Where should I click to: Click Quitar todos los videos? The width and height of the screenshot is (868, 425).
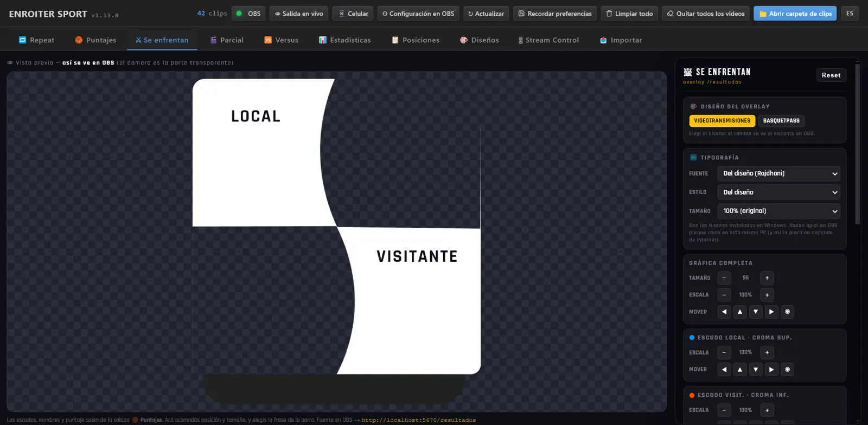pos(706,14)
